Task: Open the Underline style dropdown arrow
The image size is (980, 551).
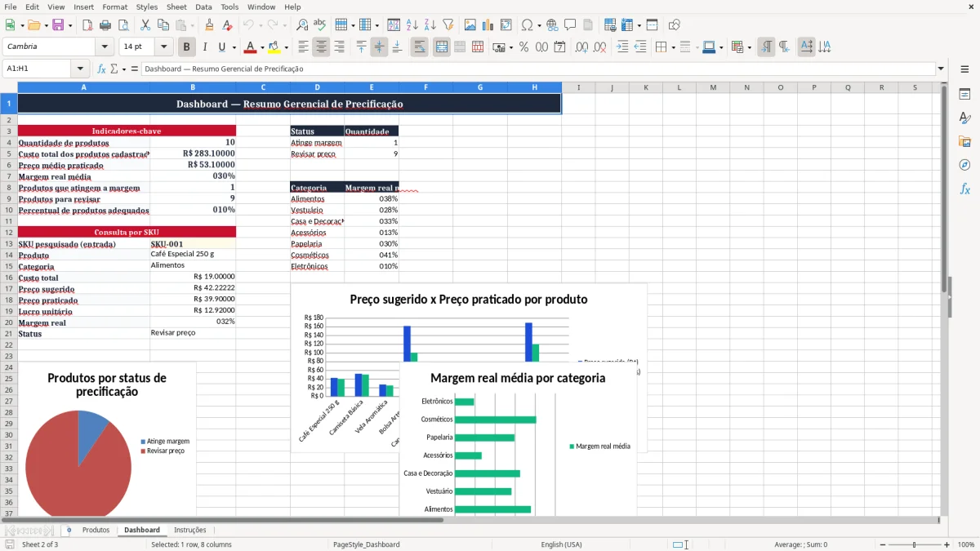Action: (234, 47)
